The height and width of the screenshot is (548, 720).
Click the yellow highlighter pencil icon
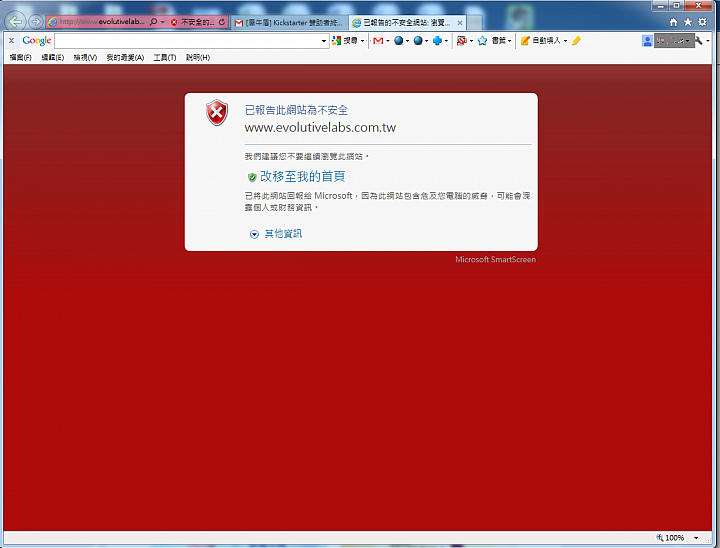click(x=576, y=40)
